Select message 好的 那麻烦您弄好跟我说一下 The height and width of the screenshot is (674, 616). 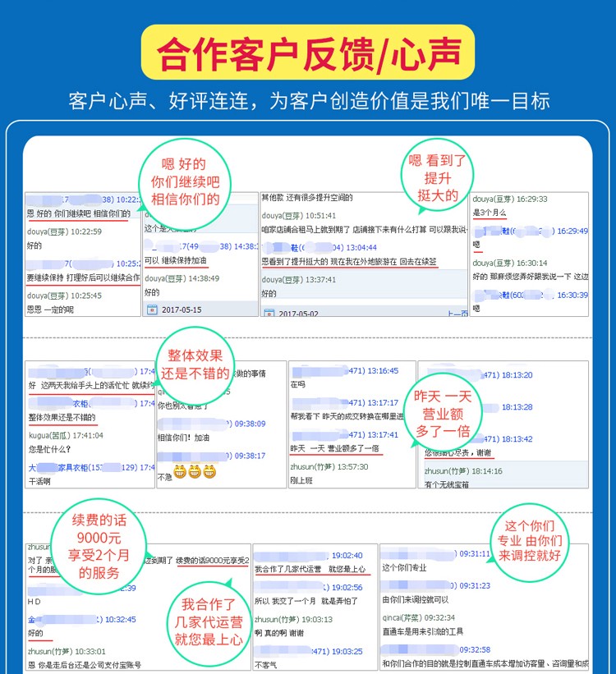pos(531,277)
